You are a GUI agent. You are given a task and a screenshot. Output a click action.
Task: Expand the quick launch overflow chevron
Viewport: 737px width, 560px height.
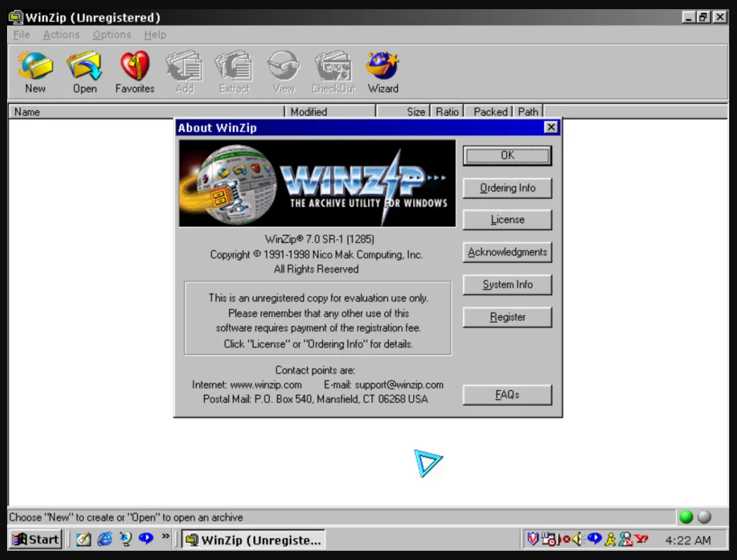coord(166,536)
